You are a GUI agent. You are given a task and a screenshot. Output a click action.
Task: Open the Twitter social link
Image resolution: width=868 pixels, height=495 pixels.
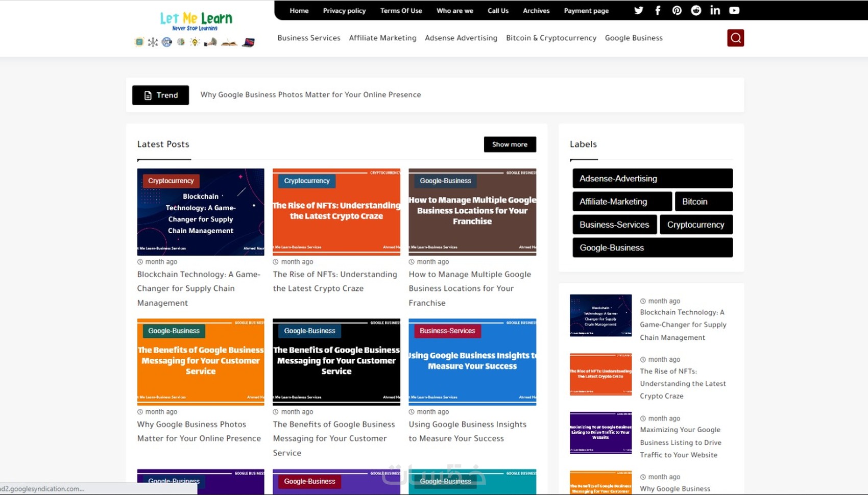[638, 10]
